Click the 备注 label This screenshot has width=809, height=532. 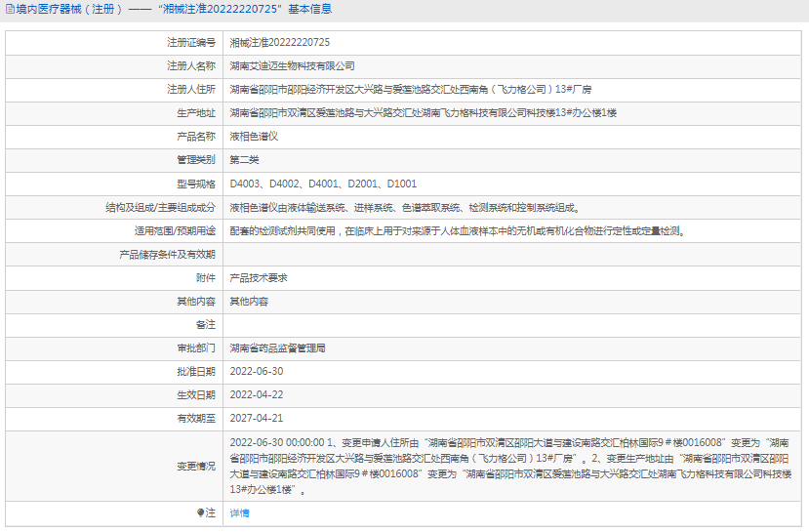pyautogui.click(x=206, y=324)
